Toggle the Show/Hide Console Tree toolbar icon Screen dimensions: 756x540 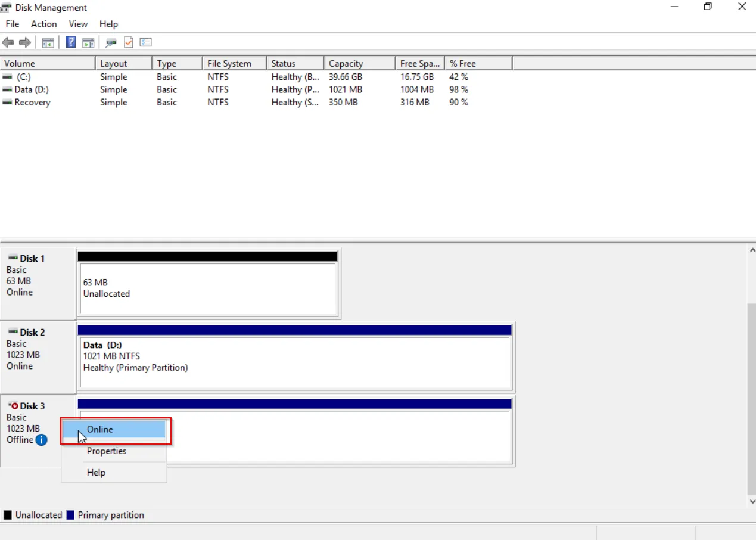coord(48,42)
